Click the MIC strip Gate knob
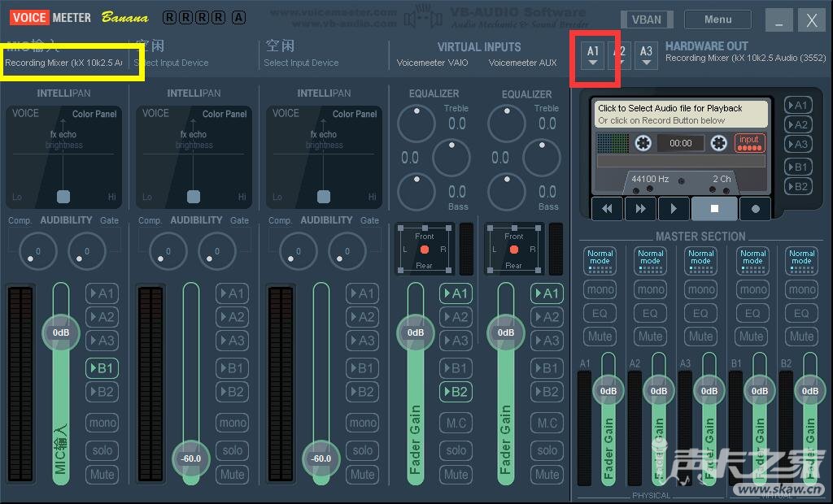 86,250
